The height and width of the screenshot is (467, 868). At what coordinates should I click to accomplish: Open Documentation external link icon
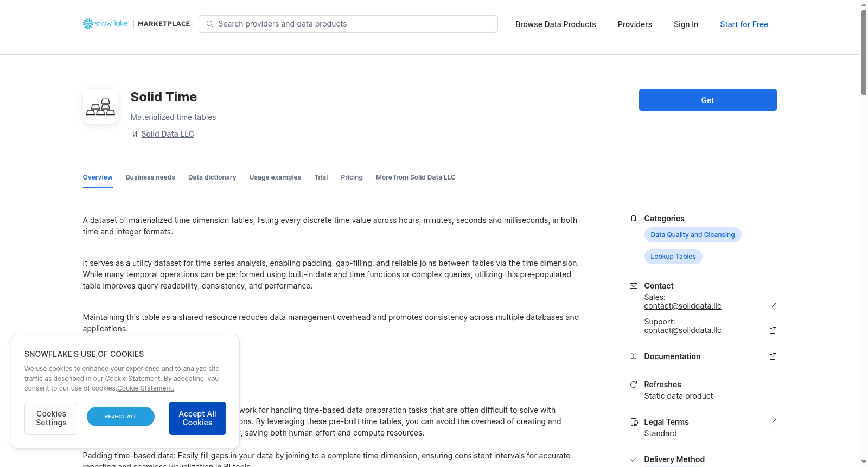(x=773, y=356)
